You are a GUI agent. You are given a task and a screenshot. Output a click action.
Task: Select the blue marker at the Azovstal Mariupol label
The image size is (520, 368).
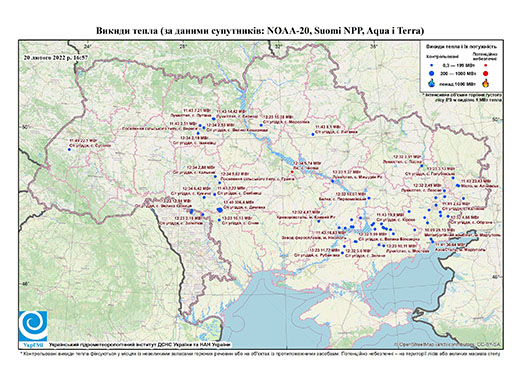pyautogui.click(x=433, y=241)
